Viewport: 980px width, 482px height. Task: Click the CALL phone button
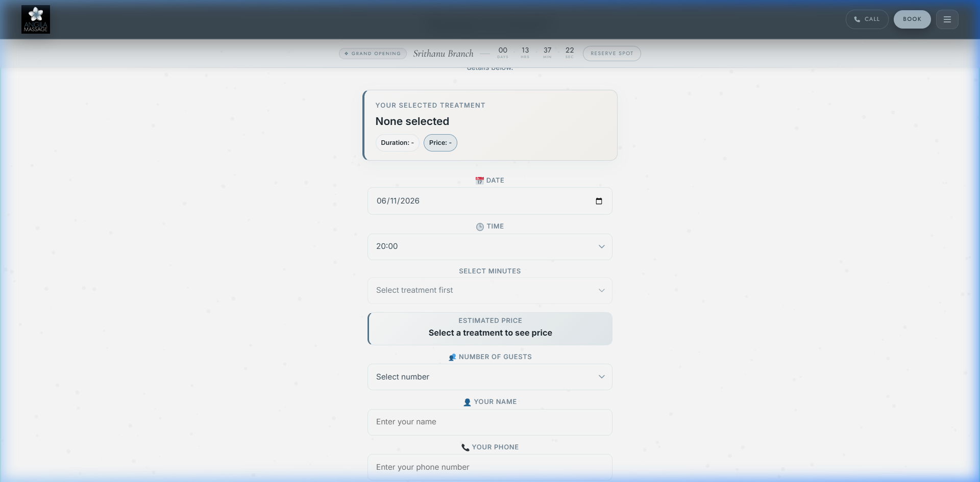[867, 19]
